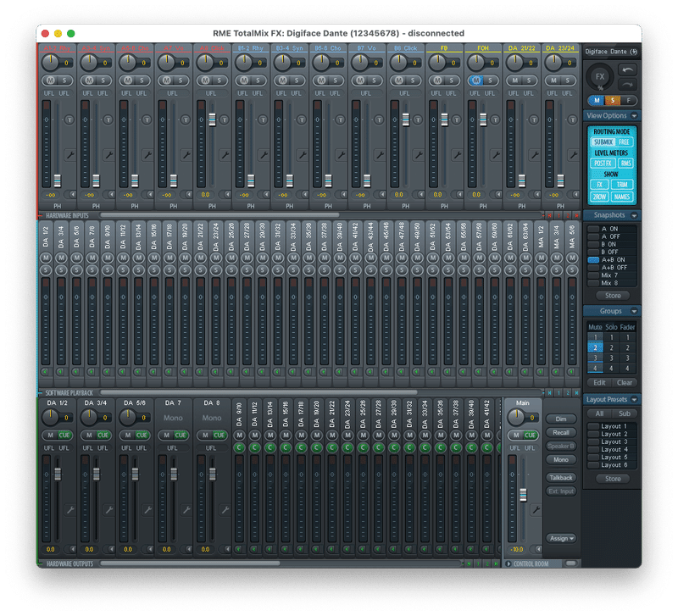Click the Digiface Dante connector icon
This screenshot has height=616, width=678.
[x=634, y=52]
